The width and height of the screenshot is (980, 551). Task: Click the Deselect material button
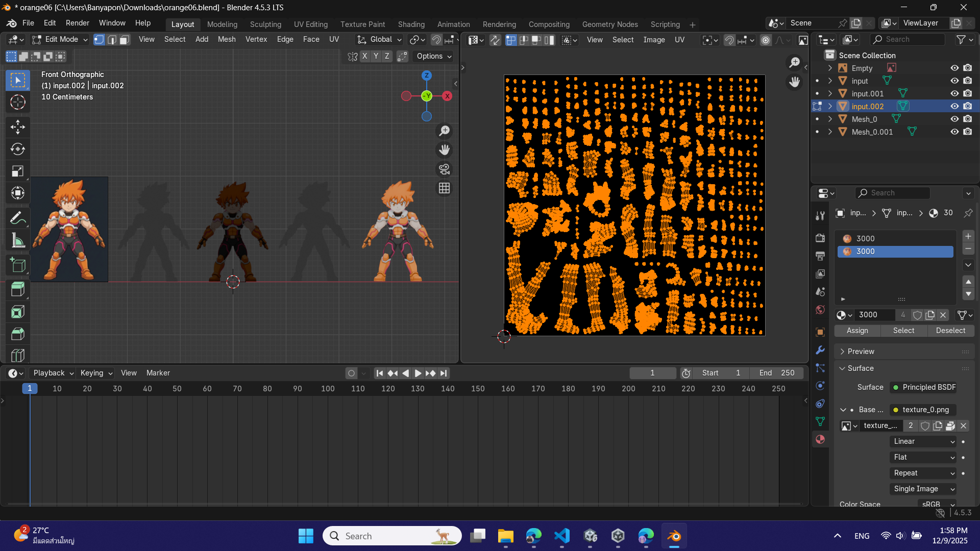tap(950, 331)
